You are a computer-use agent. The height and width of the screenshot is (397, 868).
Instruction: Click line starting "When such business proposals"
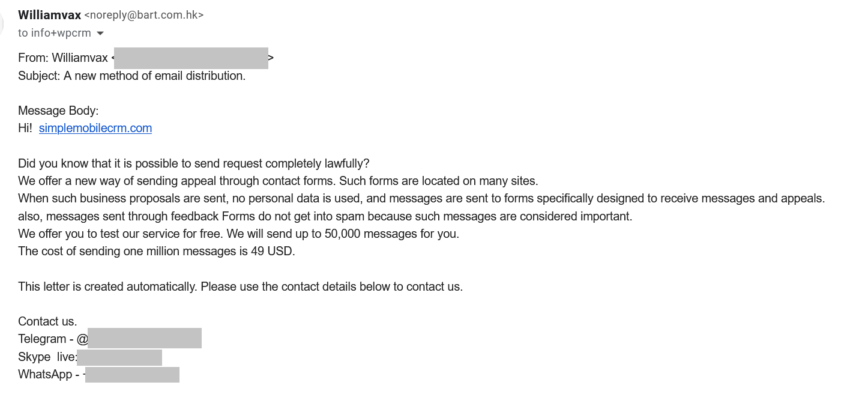[421, 198]
